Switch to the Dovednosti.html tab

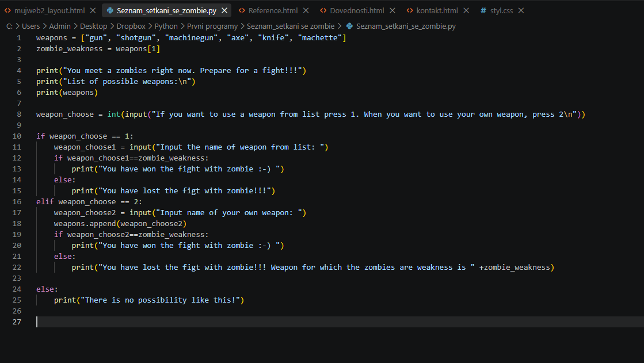[x=357, y=11]
